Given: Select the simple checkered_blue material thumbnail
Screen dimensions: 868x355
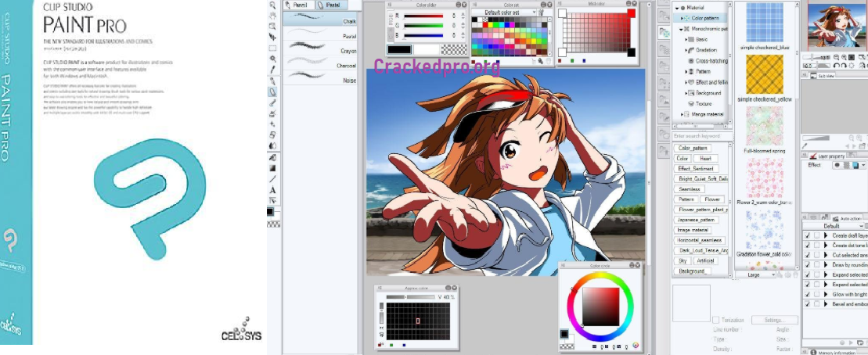Looking at the screenshot, I should (x=765, y=22).
